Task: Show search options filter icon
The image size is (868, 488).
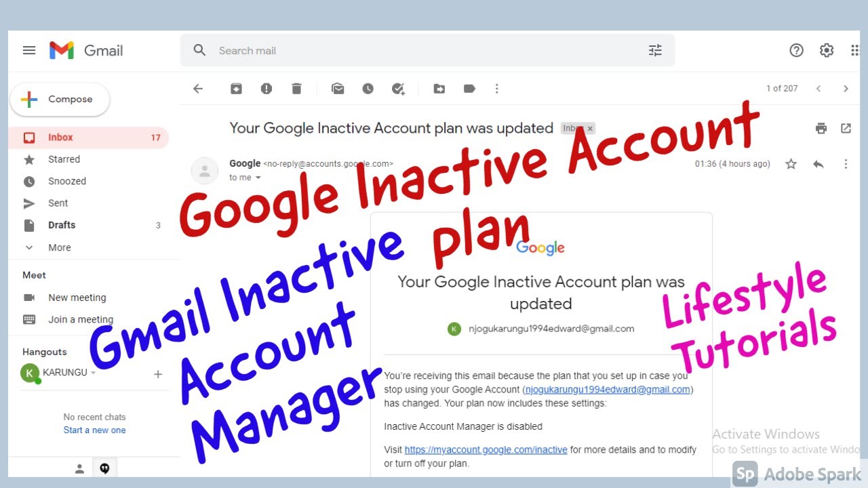Action: click(x=655, y=50)
